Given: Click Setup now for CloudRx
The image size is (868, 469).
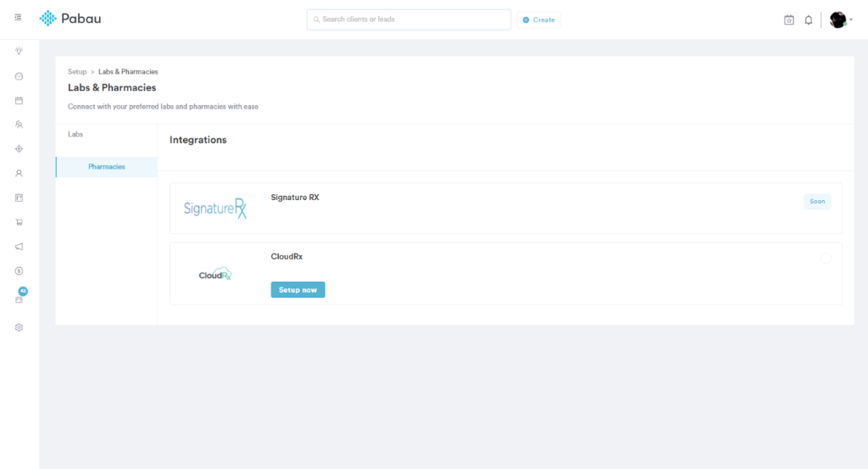Looking at the screenshot, I should tap(298, 289).
